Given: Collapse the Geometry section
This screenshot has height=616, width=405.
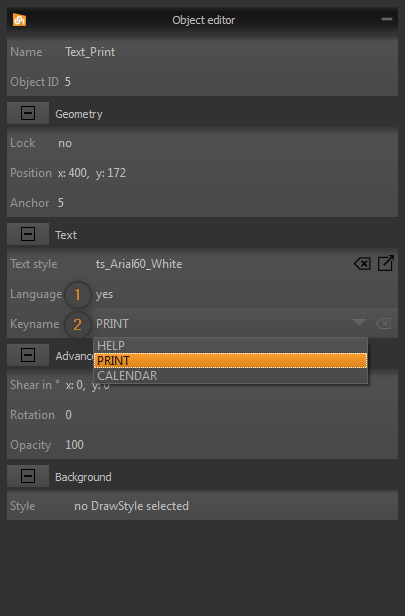Looking at the screenshot, I should coord(28,114).
